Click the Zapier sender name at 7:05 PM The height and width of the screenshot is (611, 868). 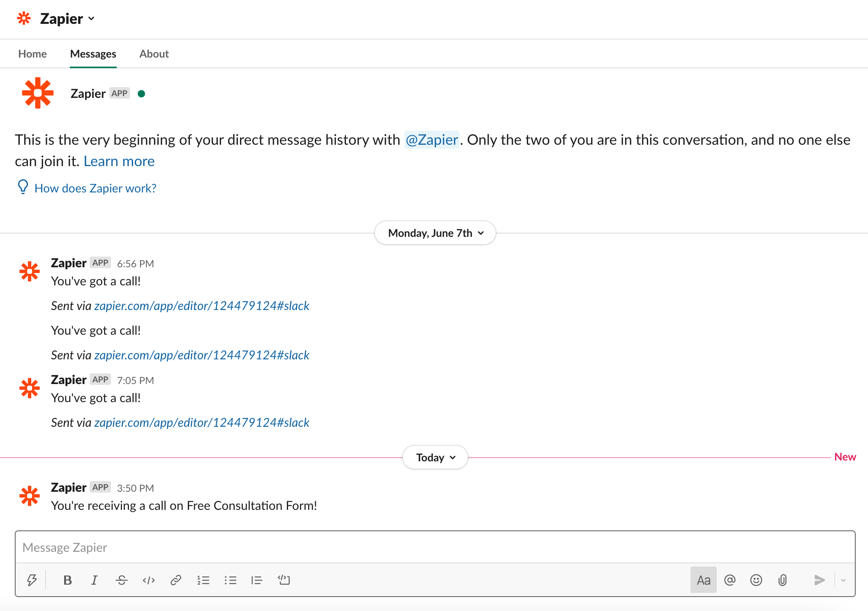click(69, 380)
